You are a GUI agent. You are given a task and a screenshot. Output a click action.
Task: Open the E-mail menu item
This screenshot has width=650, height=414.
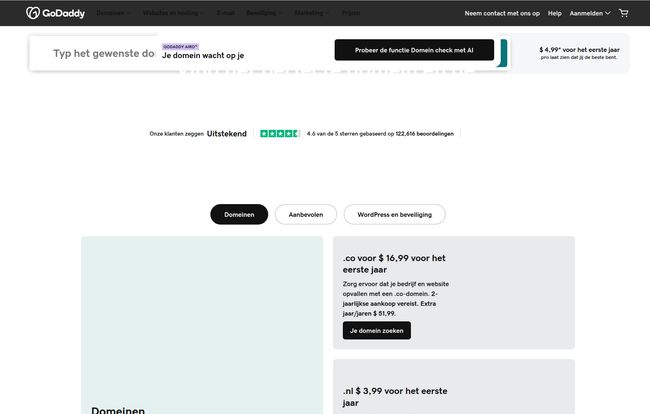[x=226, y=13]
